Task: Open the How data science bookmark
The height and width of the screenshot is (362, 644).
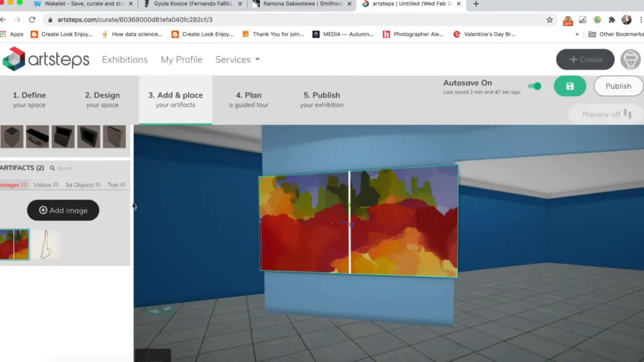Action: coord(132,34)
